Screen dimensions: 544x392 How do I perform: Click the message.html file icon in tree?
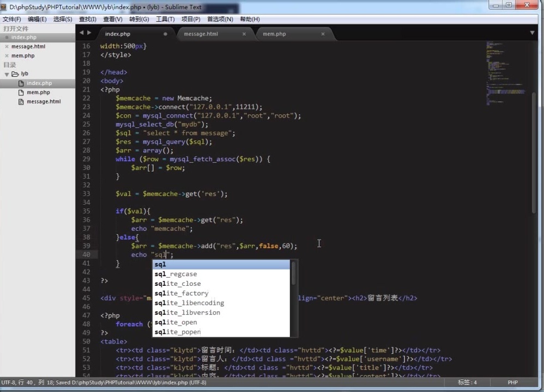pyautogui.click(x=21, y=102)
